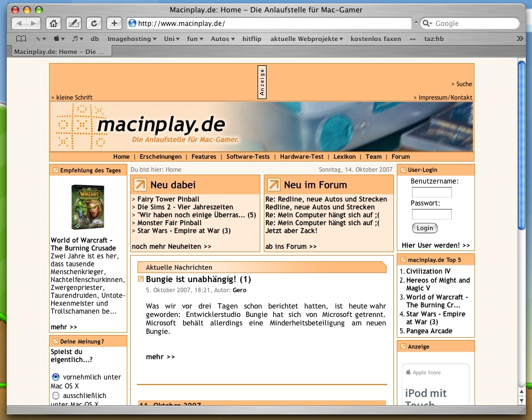Click the globe favicon in the address bar

132,24
